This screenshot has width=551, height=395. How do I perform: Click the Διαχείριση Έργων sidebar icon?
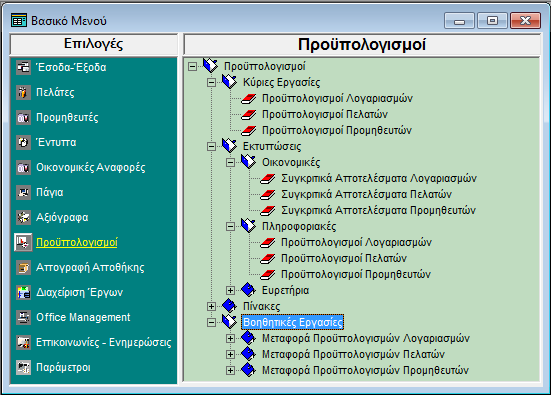pyautogui.click(x=23, y=292)
